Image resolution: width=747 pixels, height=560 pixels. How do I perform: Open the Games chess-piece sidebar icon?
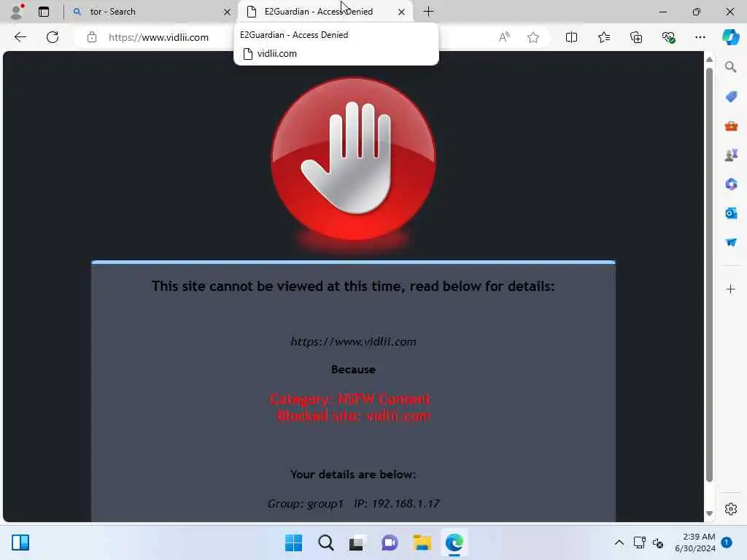coord(731,155)
